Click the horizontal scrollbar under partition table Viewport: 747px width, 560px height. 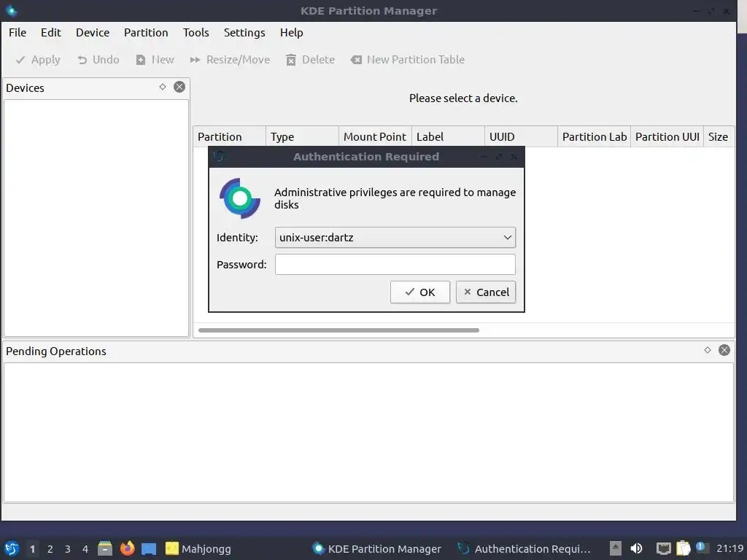[338, 330]
